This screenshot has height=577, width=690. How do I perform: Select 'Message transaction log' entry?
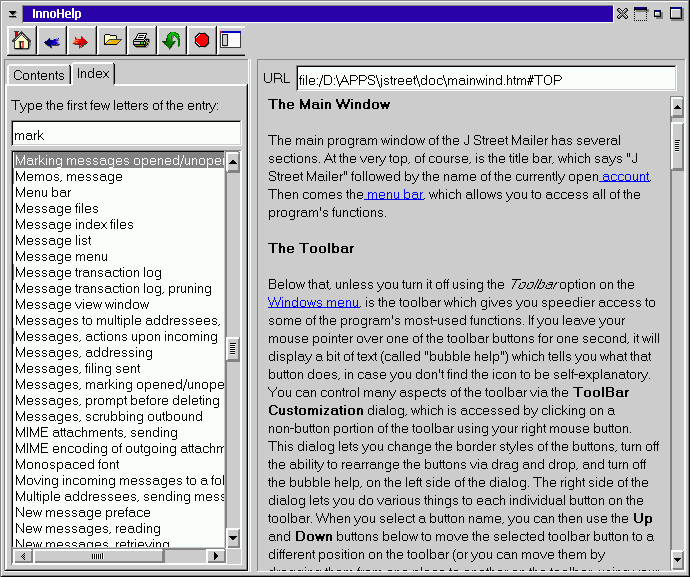tap(119, 272)
